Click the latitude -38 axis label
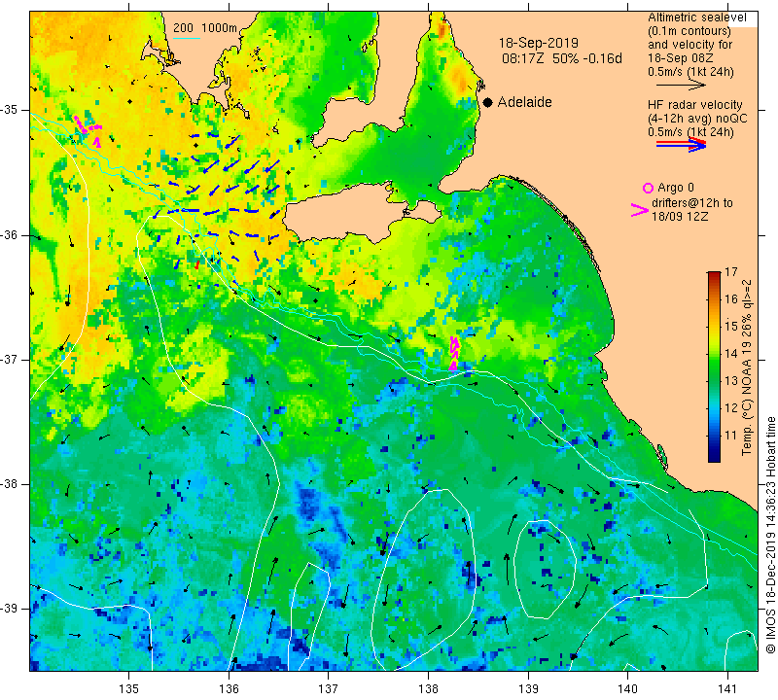Viewport: 778px width, 700px height. [x=10, y=484]
